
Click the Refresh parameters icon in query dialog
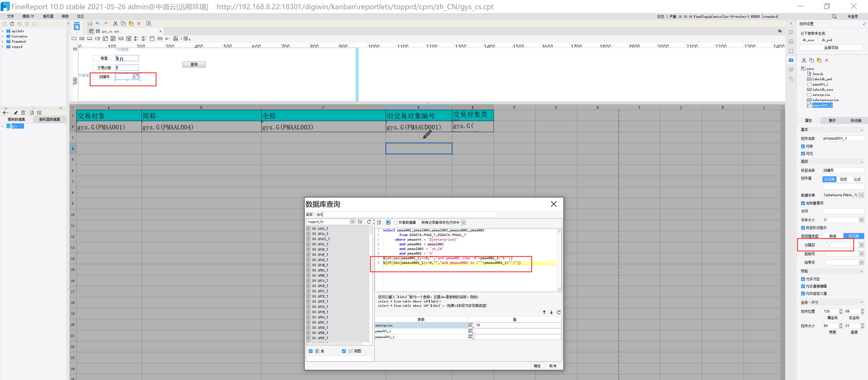point(559,312)
